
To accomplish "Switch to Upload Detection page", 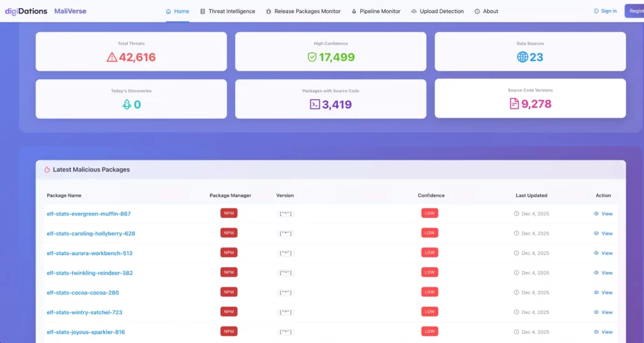I will (x=437, y=11).
